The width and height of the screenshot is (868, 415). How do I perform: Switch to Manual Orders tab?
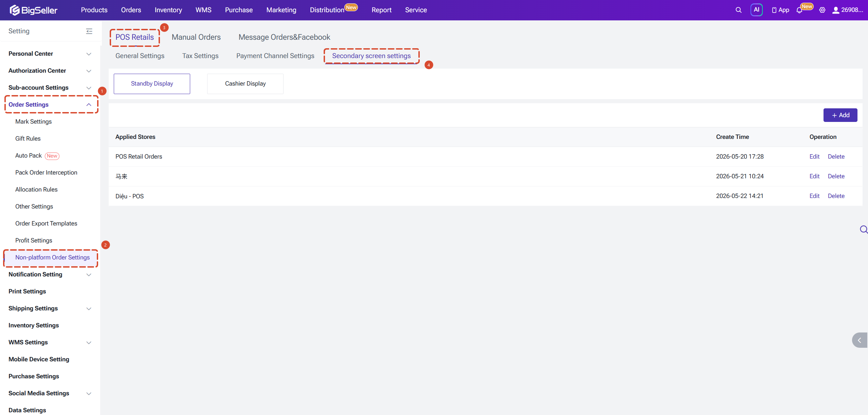click(x=196, y=37)
